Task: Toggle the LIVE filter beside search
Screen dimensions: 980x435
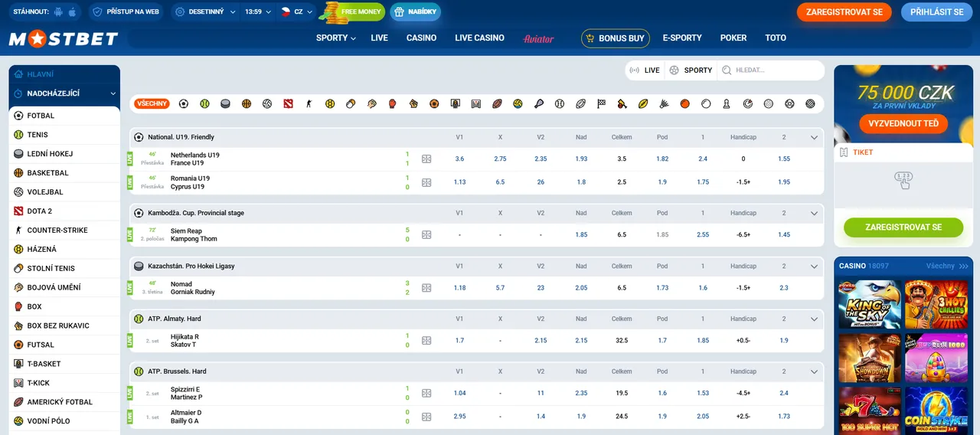Action: (x=645, y=70)
